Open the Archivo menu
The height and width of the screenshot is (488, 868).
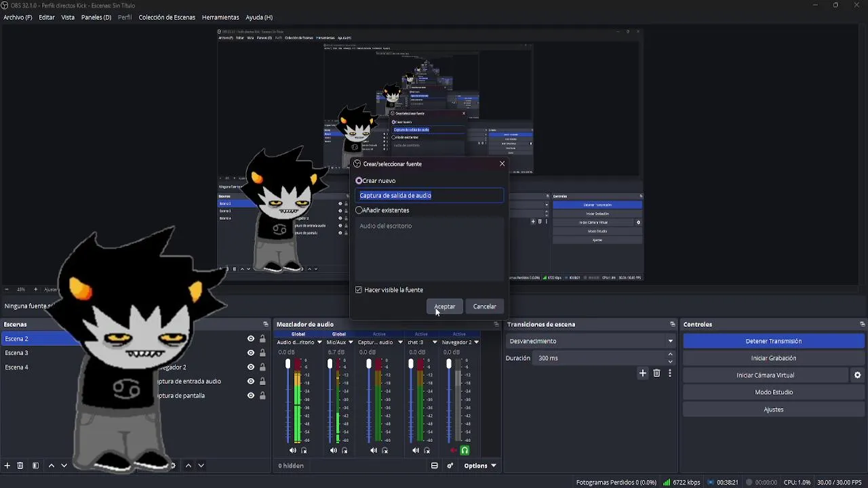click(x=18, y=17)
